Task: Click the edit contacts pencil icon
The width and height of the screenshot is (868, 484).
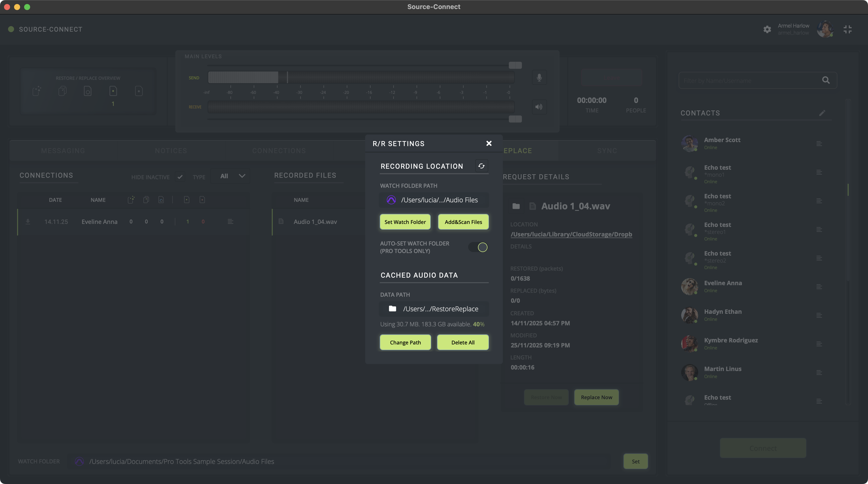Action: (x=822, y=113)
